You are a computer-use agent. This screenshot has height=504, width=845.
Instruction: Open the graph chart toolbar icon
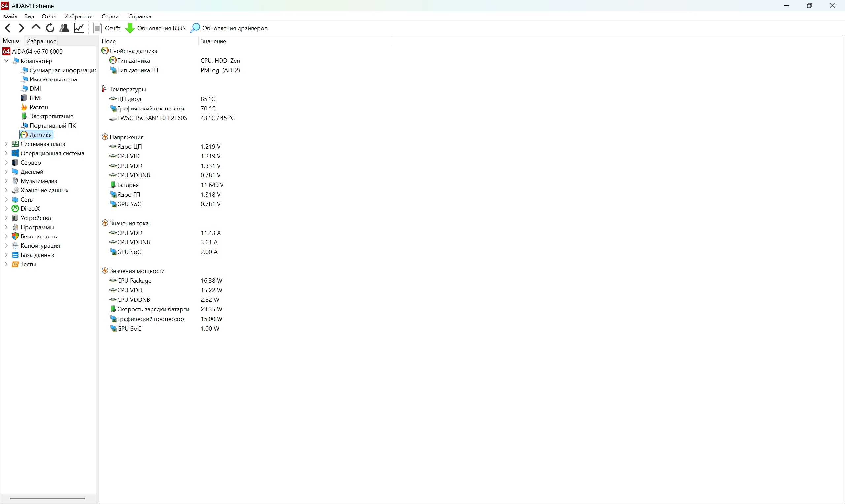(x=79, y=28)
